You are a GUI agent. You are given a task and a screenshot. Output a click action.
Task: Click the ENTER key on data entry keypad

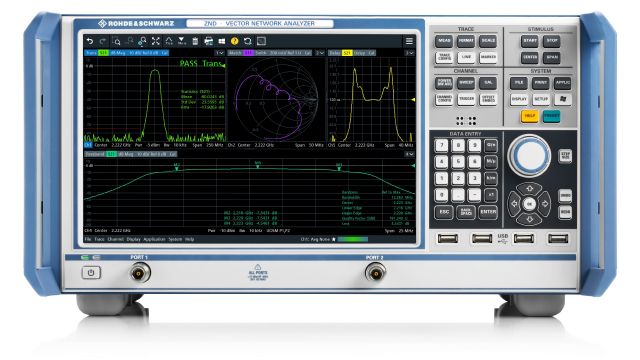pos(488,212)
